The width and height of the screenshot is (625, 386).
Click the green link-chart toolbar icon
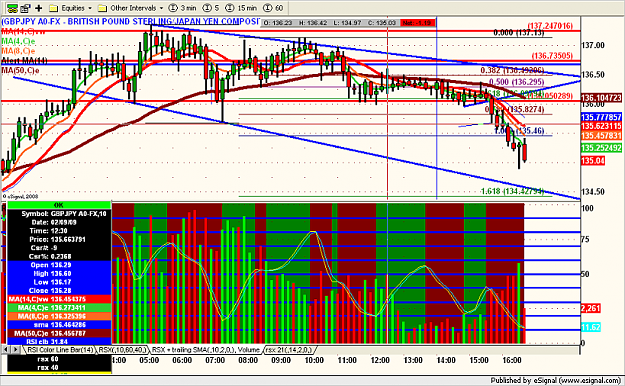[x=12, y=8]
